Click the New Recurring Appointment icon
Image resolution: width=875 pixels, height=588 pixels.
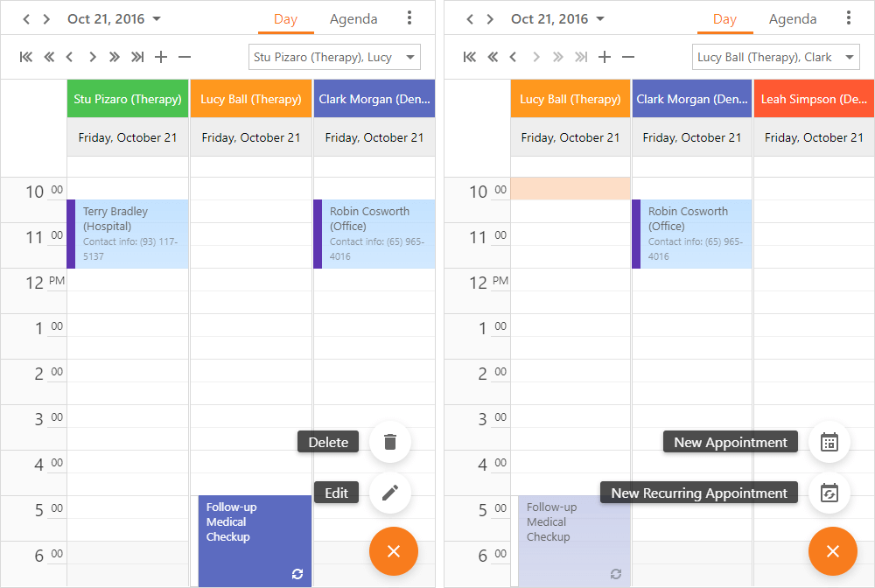pos(829,493)
